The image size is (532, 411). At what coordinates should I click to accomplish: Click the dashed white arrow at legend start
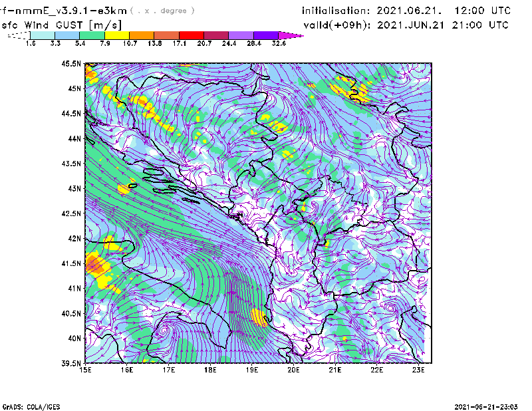(x=19, y=35)
